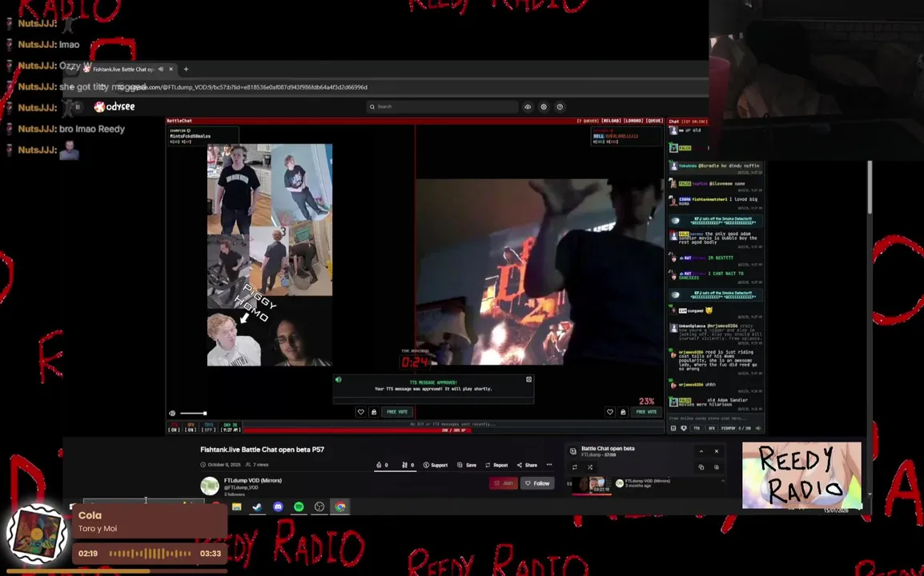
Task: Collapse the Battle Chat open beta playlist
Action: (x=701, y=451)
